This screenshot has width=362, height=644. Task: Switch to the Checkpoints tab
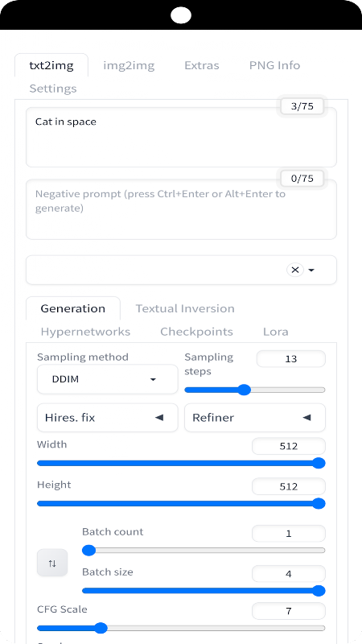[196, 332]
